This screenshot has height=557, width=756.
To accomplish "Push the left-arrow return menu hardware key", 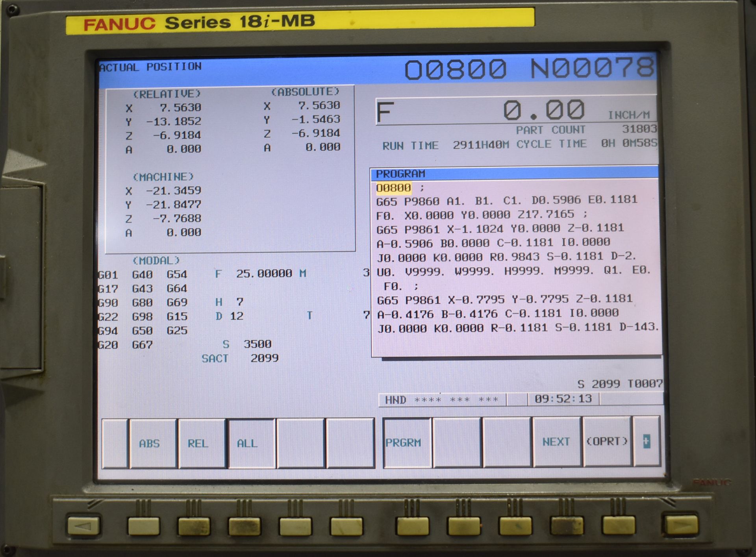I will pyautogui.click(x=83, y=526).
